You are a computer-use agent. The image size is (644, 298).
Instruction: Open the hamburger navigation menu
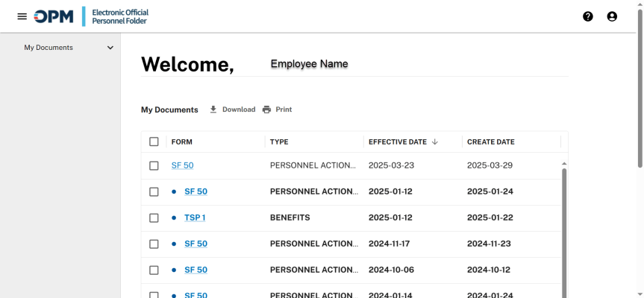coord(22,16)
